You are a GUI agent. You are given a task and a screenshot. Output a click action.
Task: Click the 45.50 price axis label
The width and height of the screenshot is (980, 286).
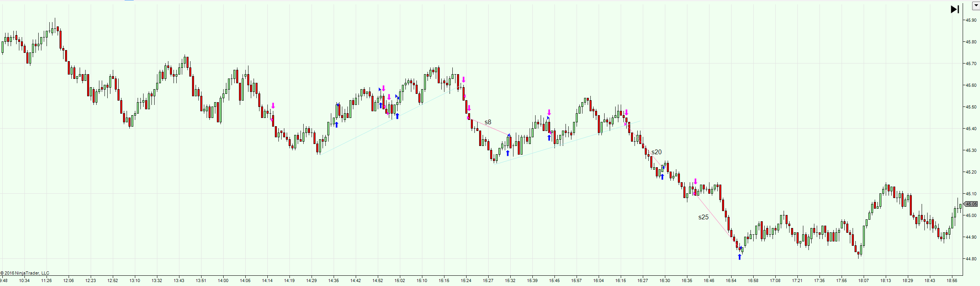971,107
